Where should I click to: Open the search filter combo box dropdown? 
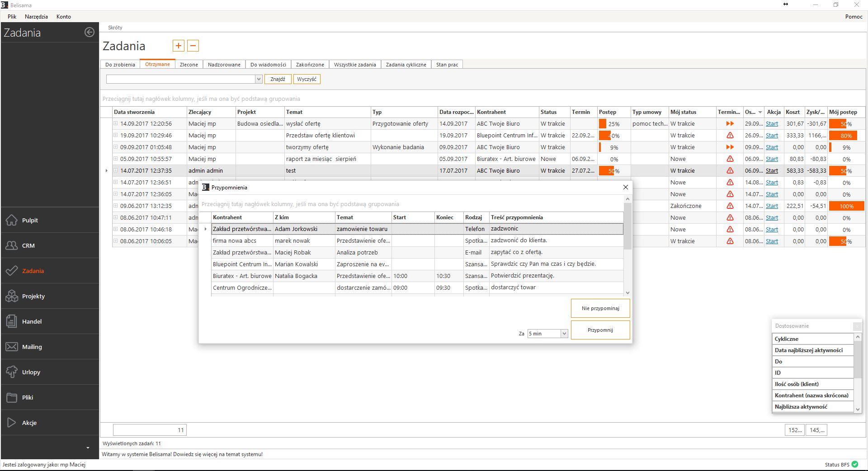259,79
